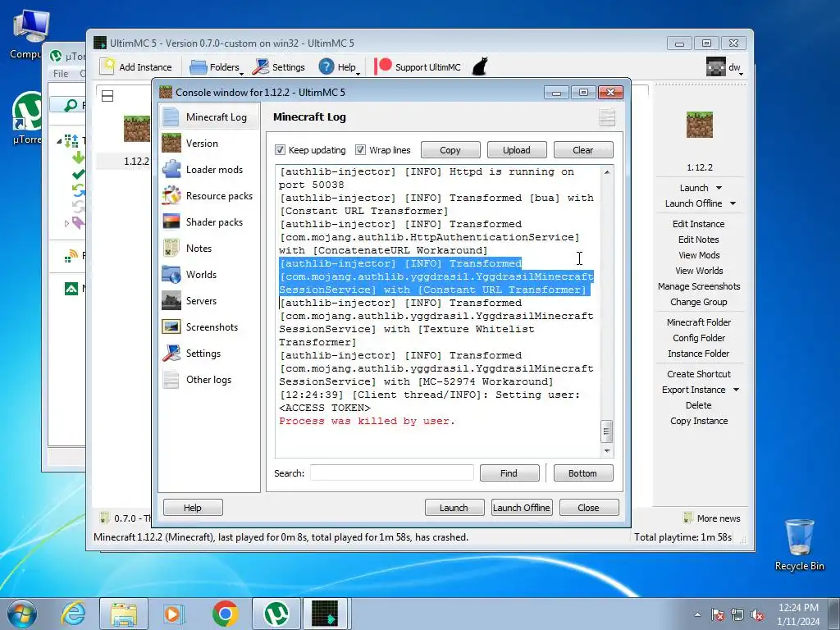The height and width of the screenshot is (630, 840).
Task: Click the console Help button
Action: (193, 507)
